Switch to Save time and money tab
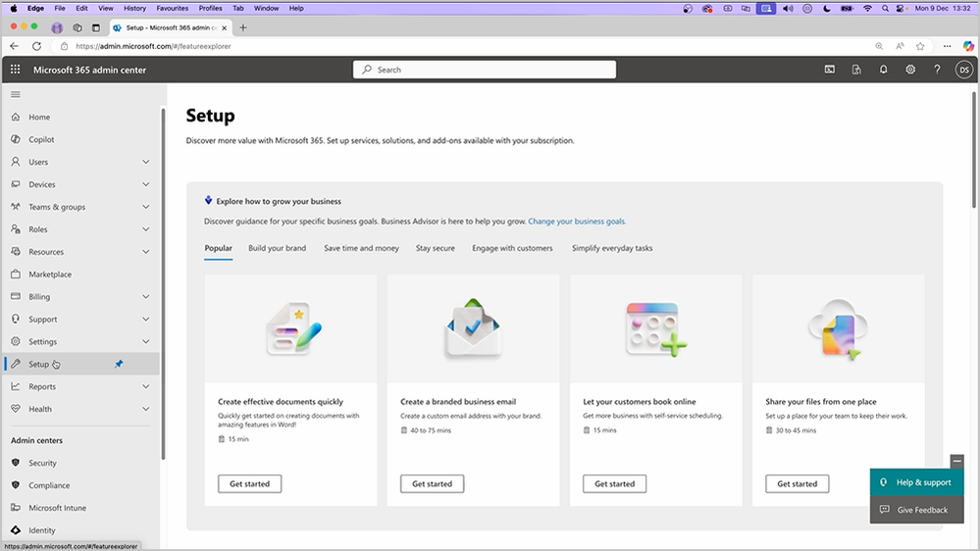 click(361, 248)
